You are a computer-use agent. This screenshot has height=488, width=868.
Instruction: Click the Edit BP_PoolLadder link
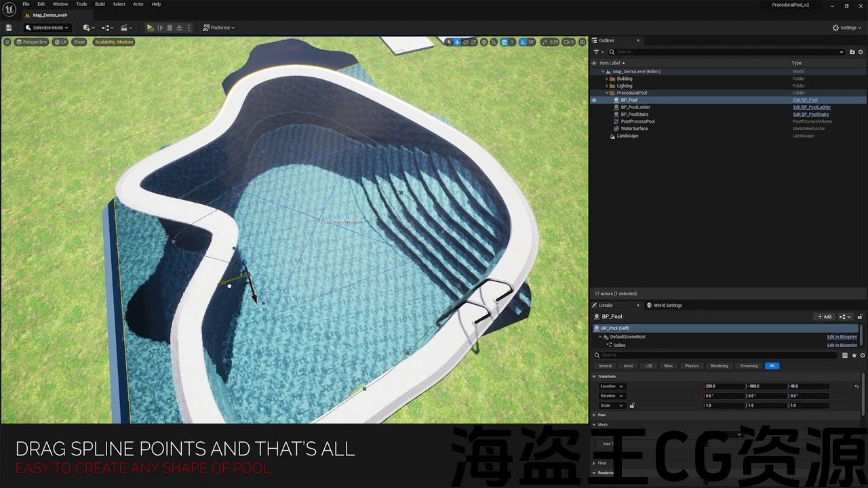pyautogui.click(x=812, y=107)
